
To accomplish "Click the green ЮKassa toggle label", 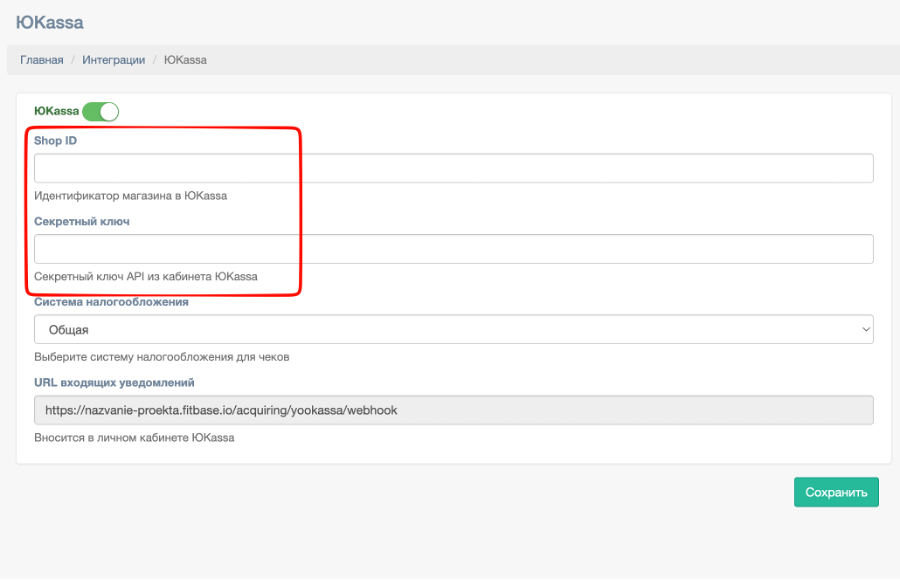I will point(56,111).
